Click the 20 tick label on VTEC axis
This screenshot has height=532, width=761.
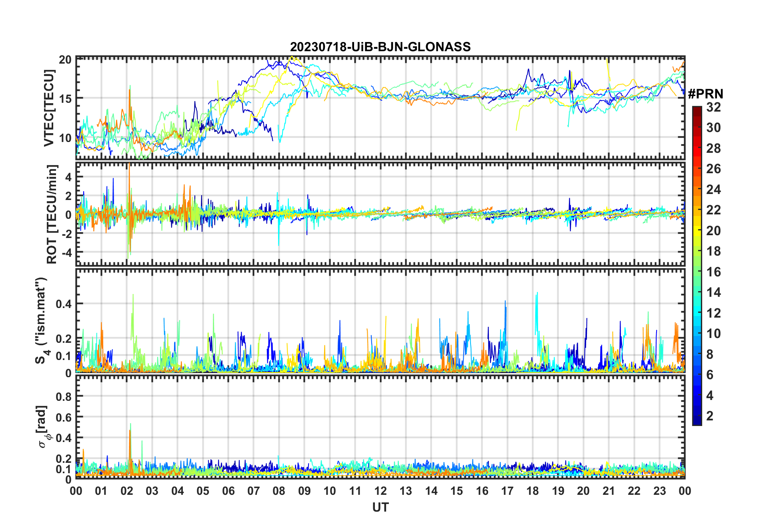click(x=65, y=60)
